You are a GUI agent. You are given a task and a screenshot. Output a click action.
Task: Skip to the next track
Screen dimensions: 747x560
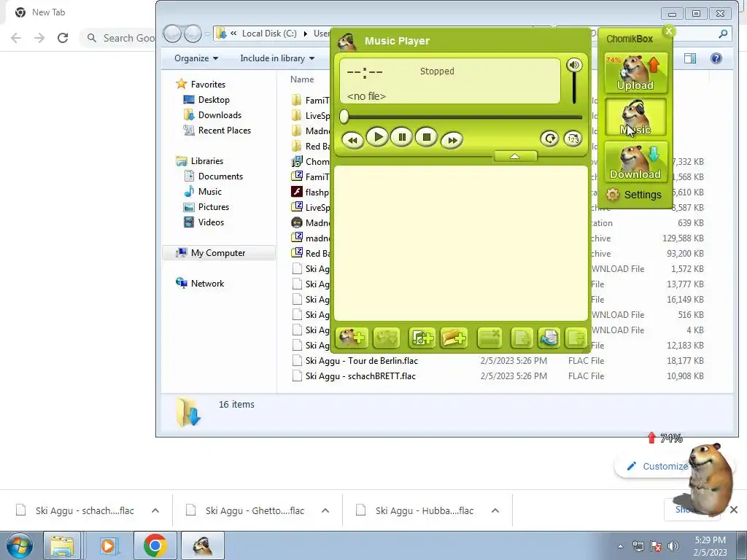click(452, 140)
